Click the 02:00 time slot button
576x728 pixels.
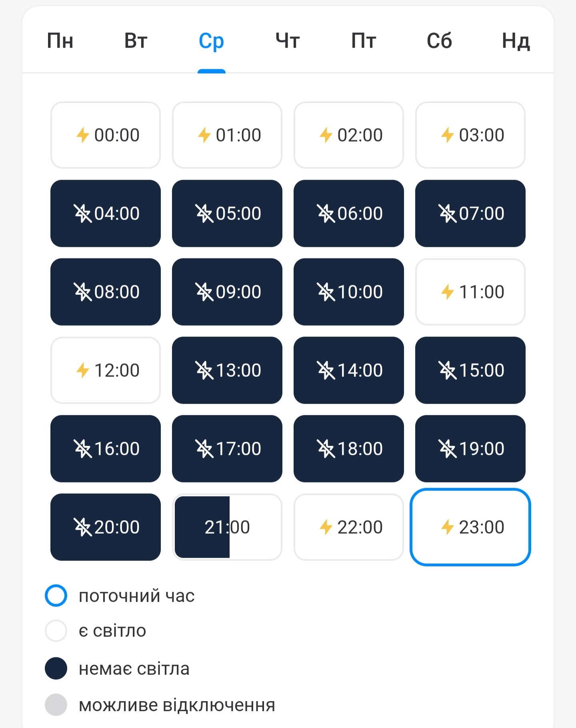[349, 135]
